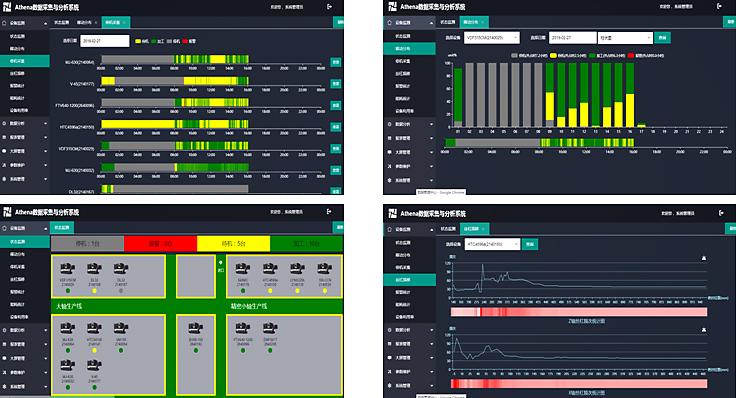Image resolution: width=736 pixels, height=398 pixels.
Task: Click Athena logo in bar chart window
Action: click(392, 7)
